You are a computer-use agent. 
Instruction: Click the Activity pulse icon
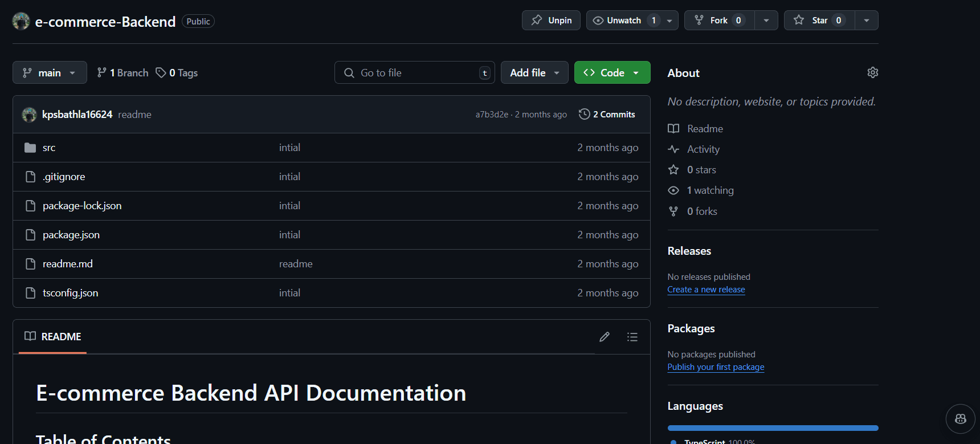tap(673, 149)
